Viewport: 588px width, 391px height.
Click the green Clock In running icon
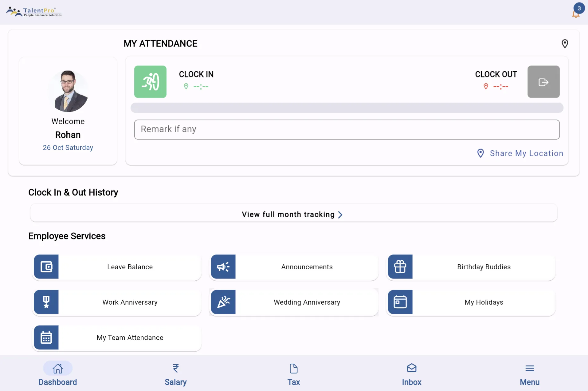click(x=150, y=82)
